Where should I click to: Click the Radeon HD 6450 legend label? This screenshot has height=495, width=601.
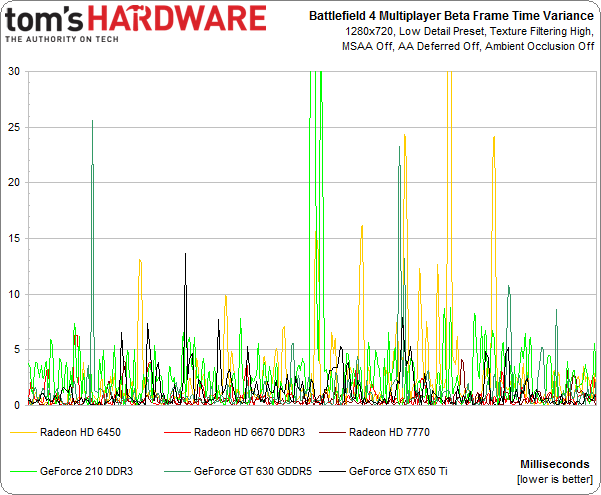pyautogui.click(x=80, y=432)
